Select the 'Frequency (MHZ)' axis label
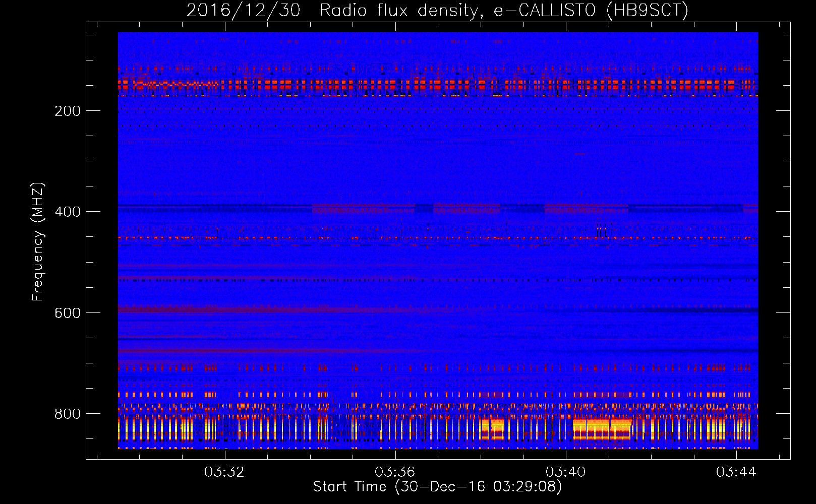 pyautogui.click(x=37, y=242)
